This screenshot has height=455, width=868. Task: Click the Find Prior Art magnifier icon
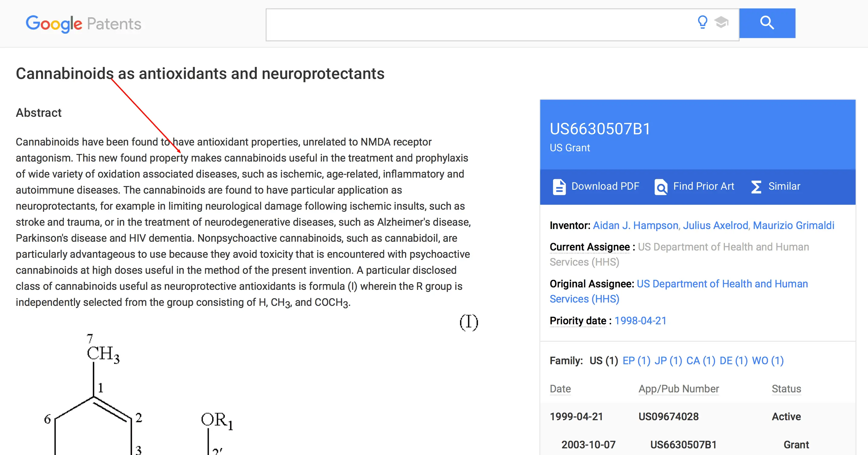[x=661, y=187]
